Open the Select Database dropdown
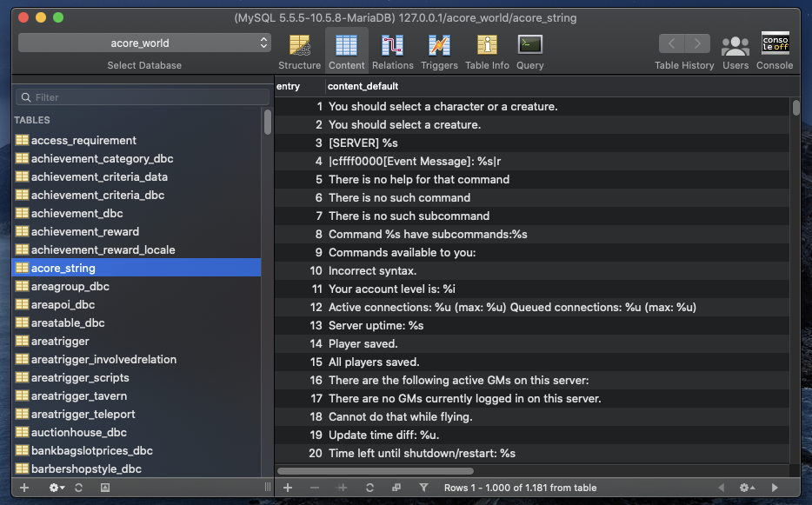The image size is (812, 505). [144, 43]
